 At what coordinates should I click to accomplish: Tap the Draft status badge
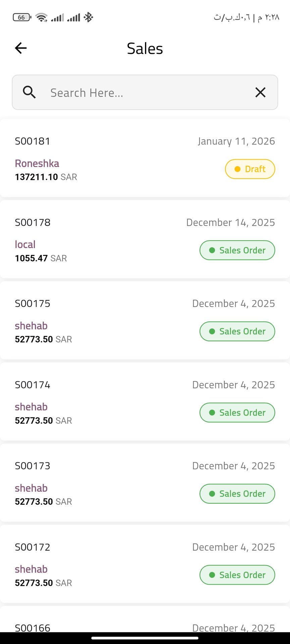tap(250, 169)
